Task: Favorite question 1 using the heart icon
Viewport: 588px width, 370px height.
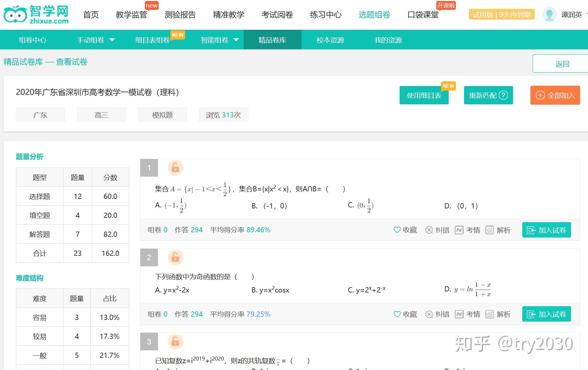Action: [397, 230]
